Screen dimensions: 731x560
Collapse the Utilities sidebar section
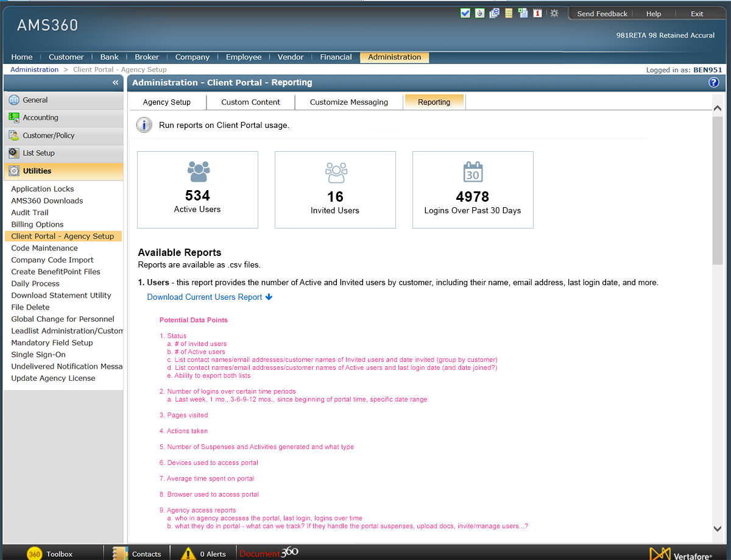(x=63, y=171)
